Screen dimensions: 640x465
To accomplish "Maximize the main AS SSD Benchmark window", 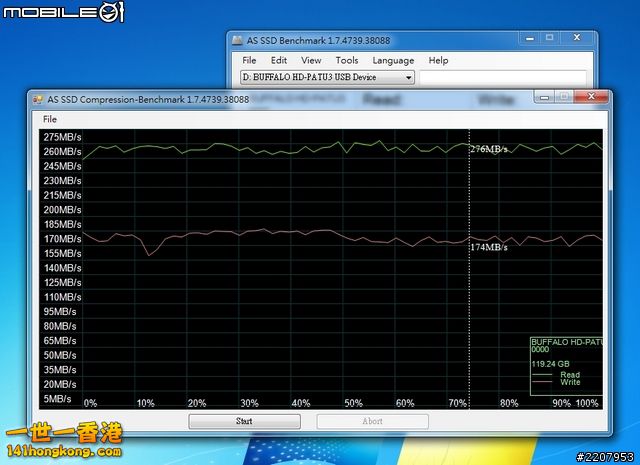I will 547,40.
